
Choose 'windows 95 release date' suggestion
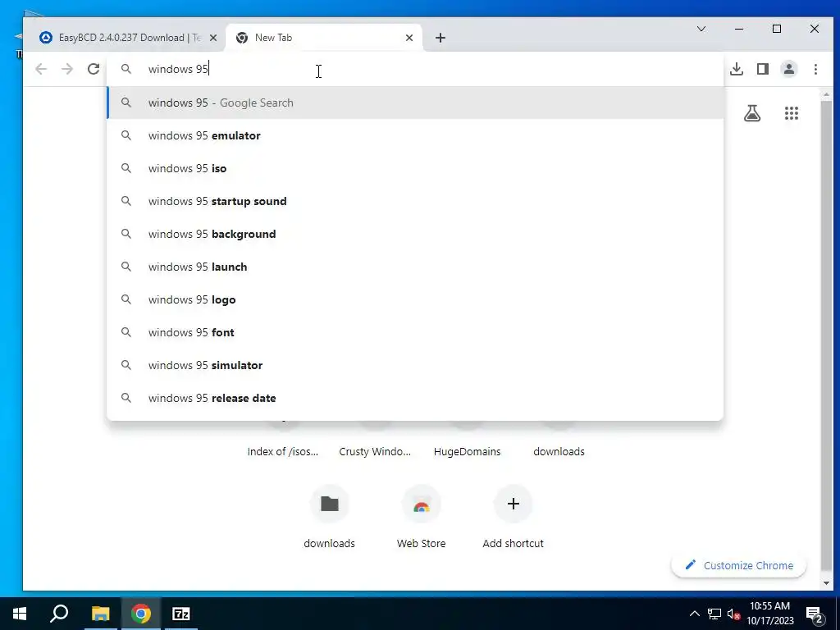(415, 398)
